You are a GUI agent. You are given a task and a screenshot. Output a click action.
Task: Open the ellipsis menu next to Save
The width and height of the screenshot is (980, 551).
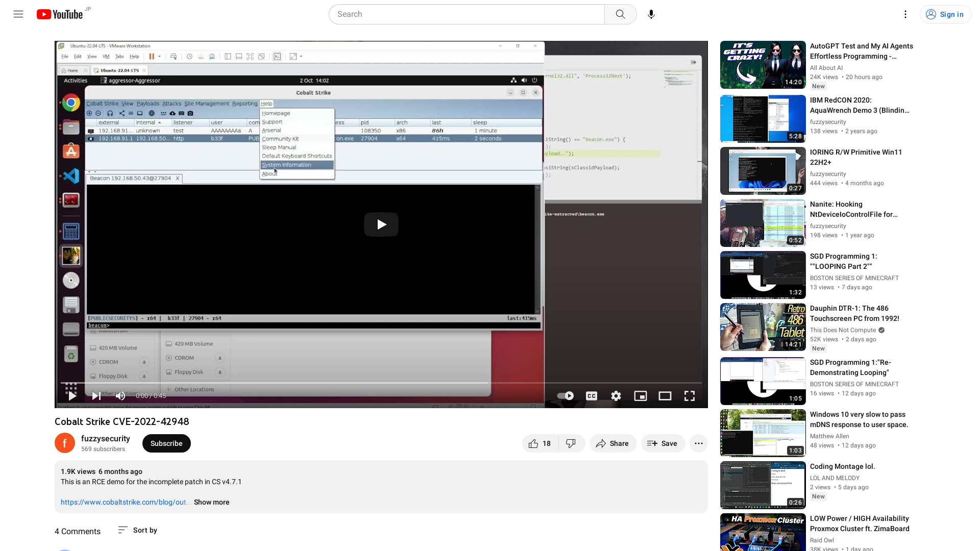pyautogui.click(x=698, y=443)
